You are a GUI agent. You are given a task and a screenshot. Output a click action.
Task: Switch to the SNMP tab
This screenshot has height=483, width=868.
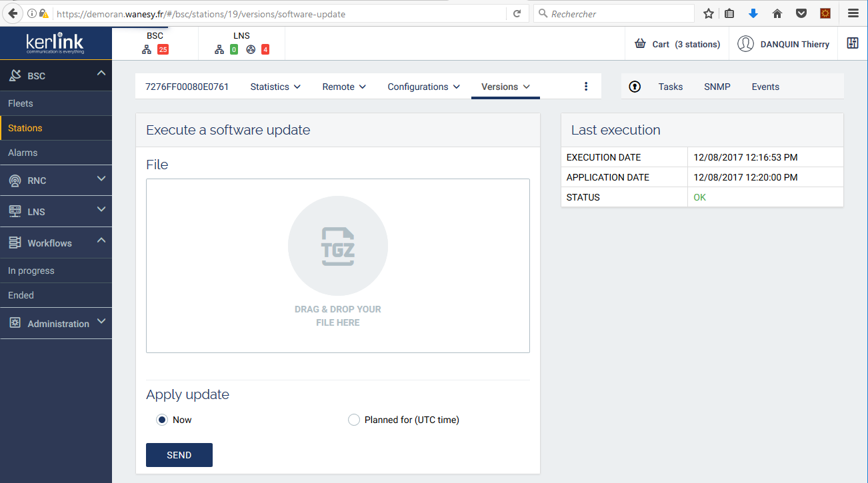[717, 87]
